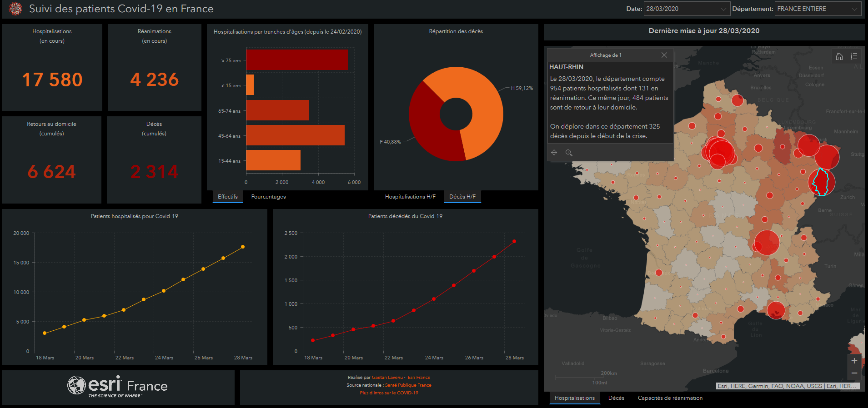Switch to Décès H/F tab
Image resolution: width=868 pixels, height=408 pixels.
click(x=462, y=197)
